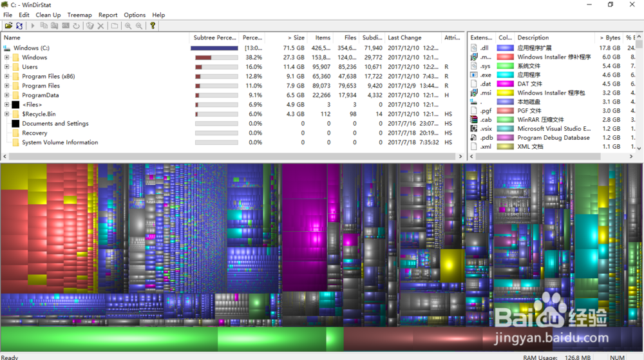The image size is (644, 360).
Task: Open the Edit menu
Action: pyautogui.click(x=24, y=15)
